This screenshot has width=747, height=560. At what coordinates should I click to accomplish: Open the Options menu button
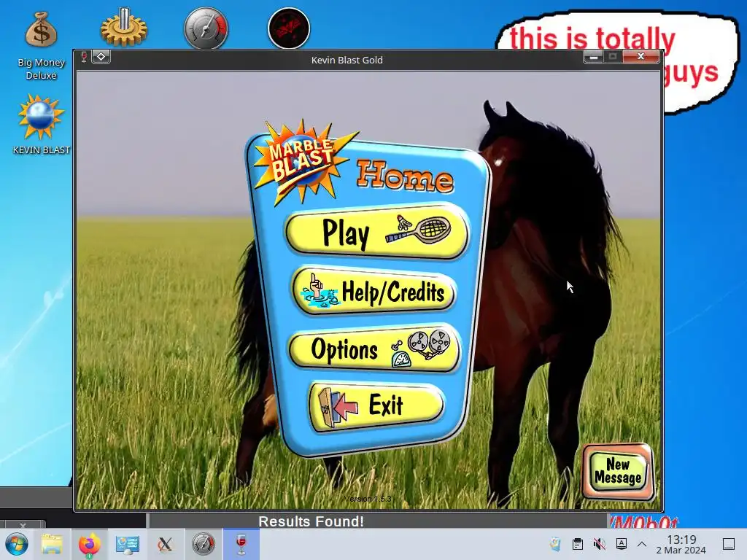[375, 349]
